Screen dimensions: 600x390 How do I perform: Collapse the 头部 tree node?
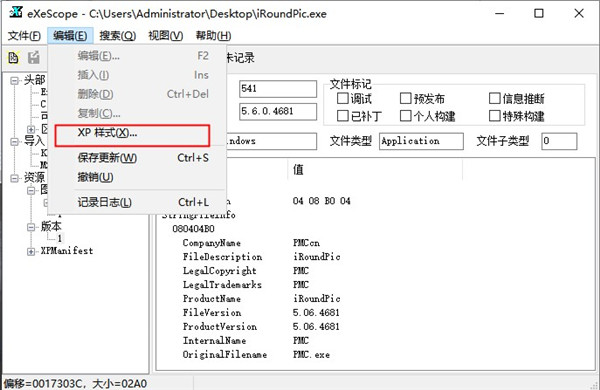pyautogui.click(x=14, y=81)
